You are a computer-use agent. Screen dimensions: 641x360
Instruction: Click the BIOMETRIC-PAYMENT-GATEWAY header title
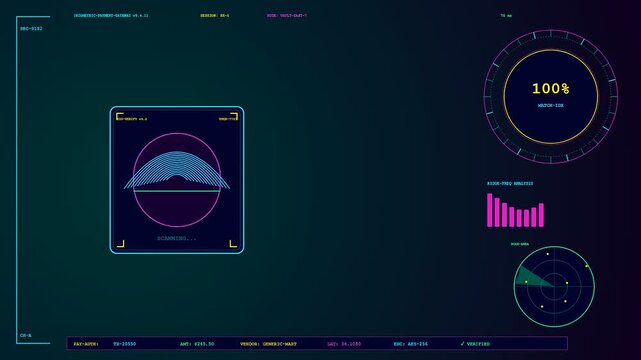click(x=111, y=16)
